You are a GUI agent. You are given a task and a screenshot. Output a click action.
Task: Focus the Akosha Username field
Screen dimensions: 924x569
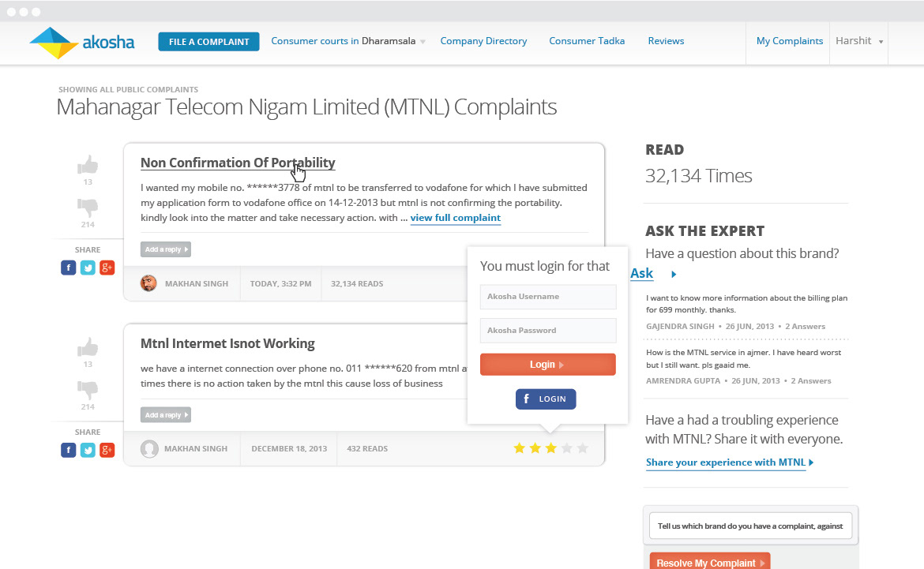tap(547, 297)
